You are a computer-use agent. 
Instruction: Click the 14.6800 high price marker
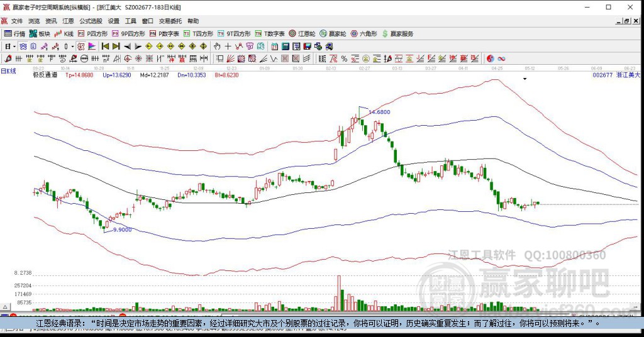(x=379, y=112)
